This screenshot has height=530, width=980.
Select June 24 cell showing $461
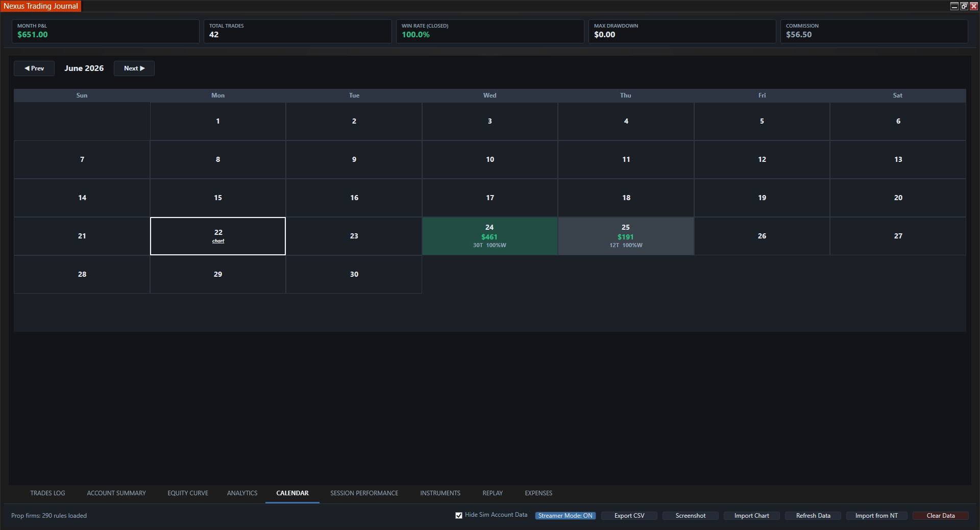pyautogui.click(x=490, y=236)
